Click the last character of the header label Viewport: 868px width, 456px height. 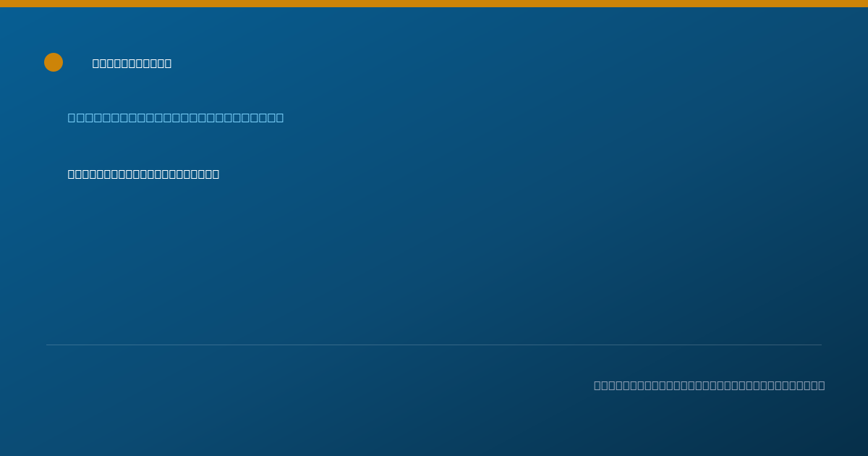click(x=168, y=64)
